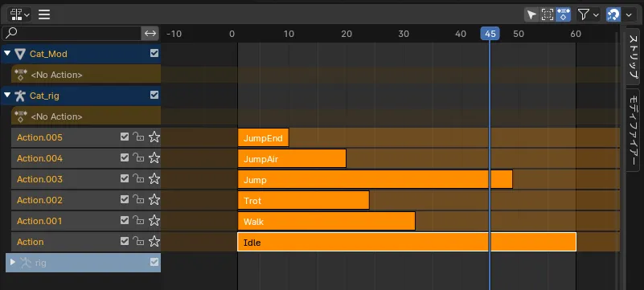
Task: Click frame 60 on the ruler
Action: tap(576, 34)
